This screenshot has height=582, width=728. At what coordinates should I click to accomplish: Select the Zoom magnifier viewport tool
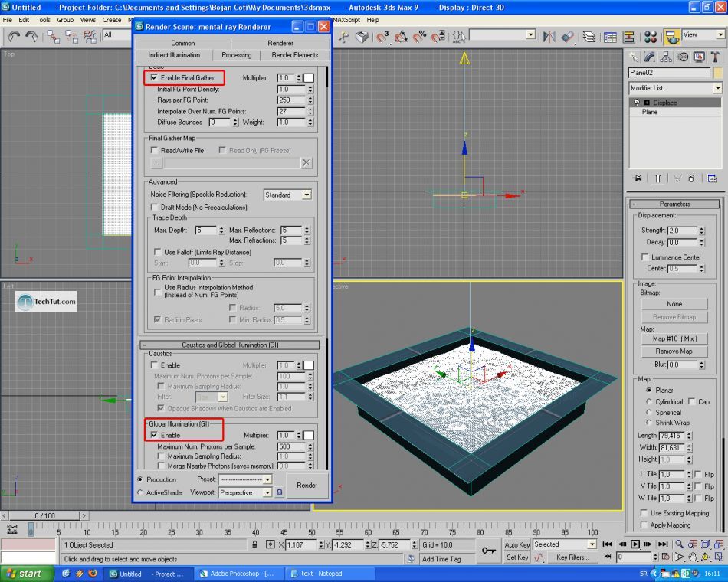point(679,544)
